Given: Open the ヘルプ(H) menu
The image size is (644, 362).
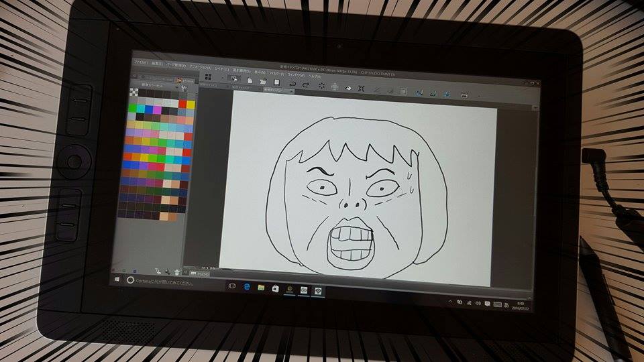Looking at the screenshot, I should point(315,76).
